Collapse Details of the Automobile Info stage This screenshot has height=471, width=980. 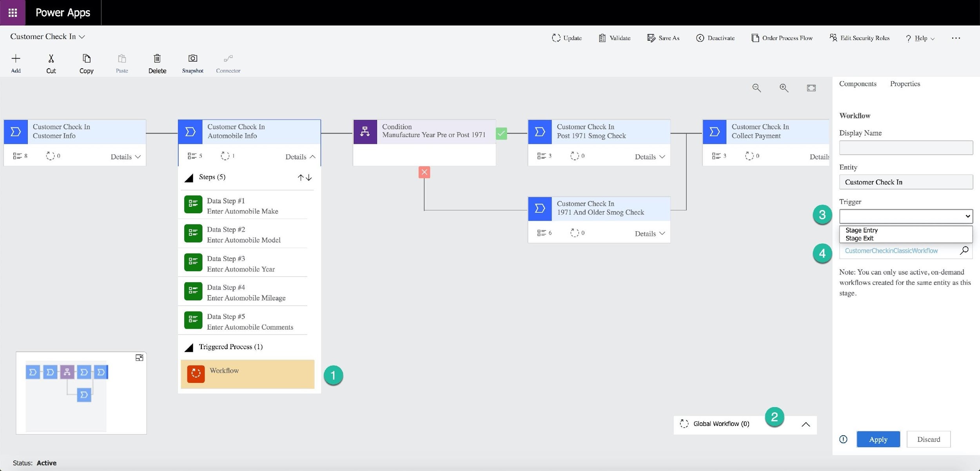click(x=300, y=157)
